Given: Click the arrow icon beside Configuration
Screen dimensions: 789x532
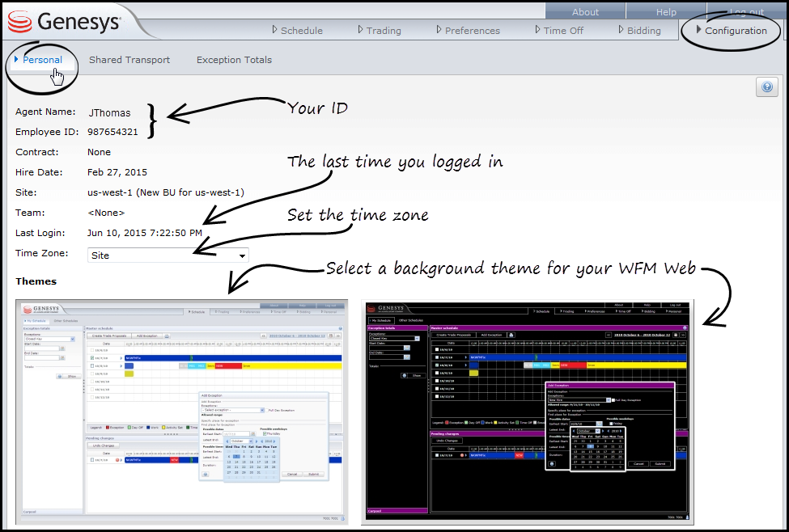Looking at the screenshot, I should [698, 30].
